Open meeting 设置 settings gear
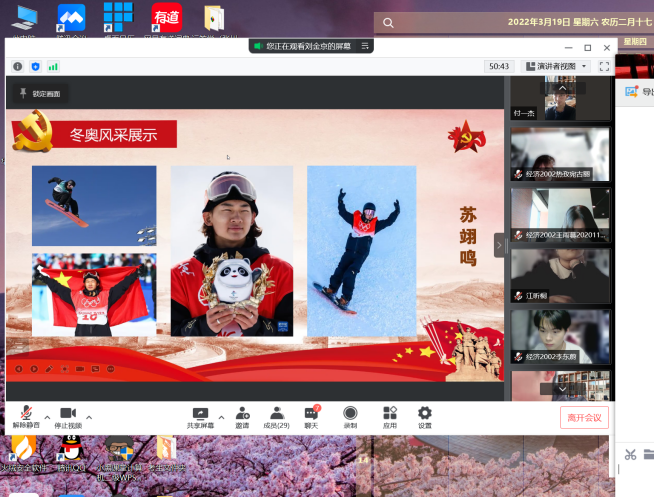Image resolution: width=654 pixels, height=497 pixels. 425,413
